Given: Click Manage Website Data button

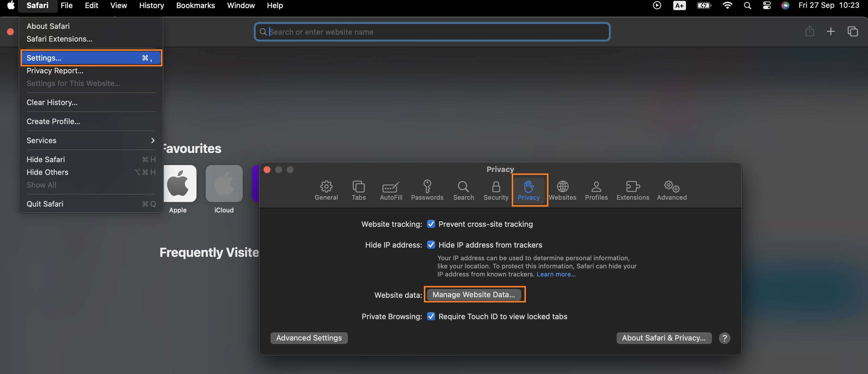Looking at the screenshot, I should click(x=474, y=294).
